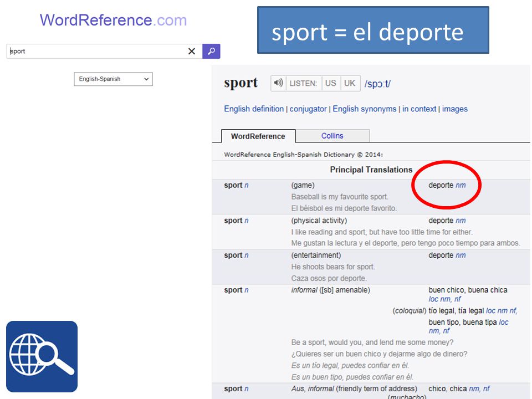The width and height of the screenshot is (532, 399).
Task: Click the large 'sport' headword
Action: click(241, 83)
